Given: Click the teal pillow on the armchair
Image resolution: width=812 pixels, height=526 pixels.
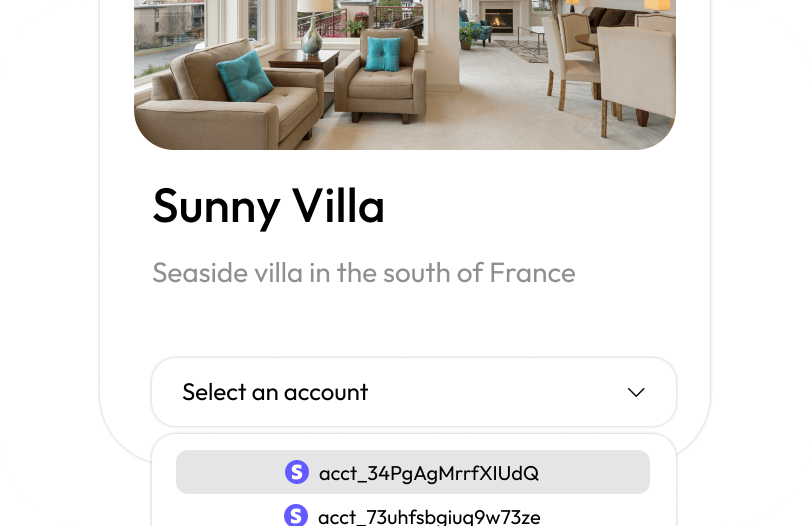Looking at the screenshot, I should click(x=383, y=54).
